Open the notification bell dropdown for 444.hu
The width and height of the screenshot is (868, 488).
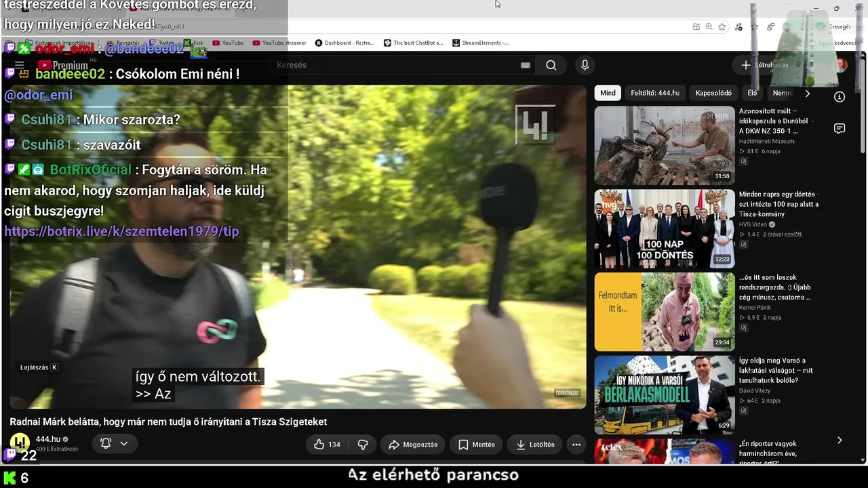pyautogui.click(x=114, y=443)
